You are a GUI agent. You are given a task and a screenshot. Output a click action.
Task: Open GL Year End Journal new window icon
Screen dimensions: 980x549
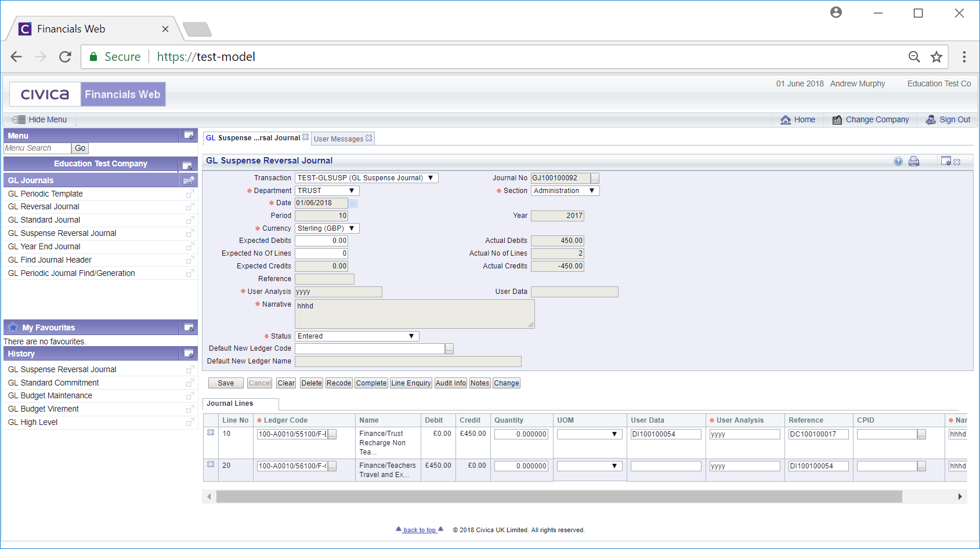coord(190,247)
